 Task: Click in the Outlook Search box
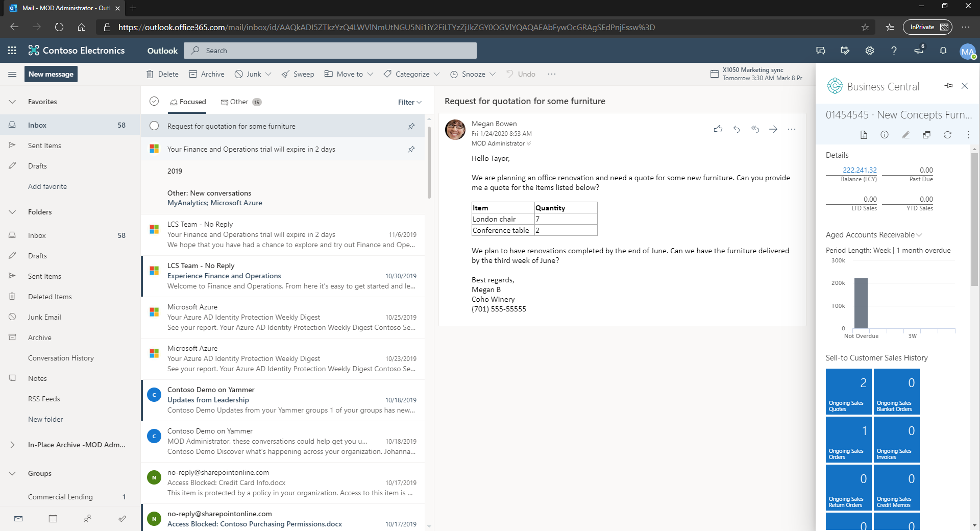pyautogui.click(x=330, y=51)
